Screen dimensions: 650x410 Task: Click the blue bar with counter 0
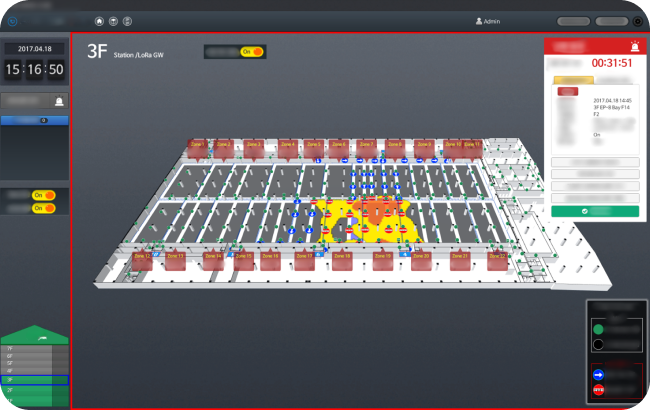(35, 120)
